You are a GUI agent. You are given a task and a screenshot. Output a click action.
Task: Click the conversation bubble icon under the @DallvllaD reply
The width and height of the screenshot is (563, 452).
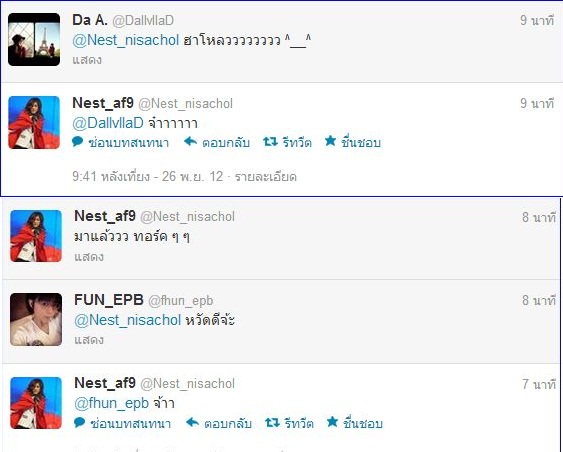pos(78,142)
